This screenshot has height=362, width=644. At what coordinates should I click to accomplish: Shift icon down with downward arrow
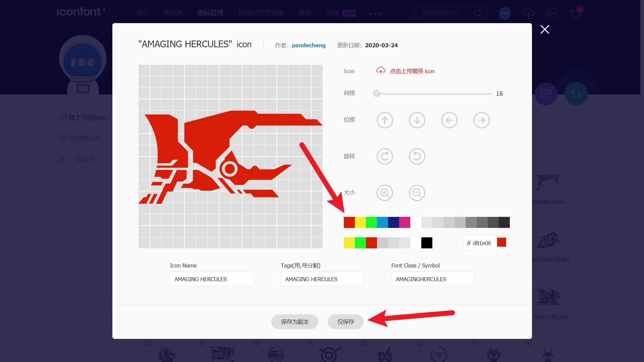pyautogui.click(x=417, y=120)
